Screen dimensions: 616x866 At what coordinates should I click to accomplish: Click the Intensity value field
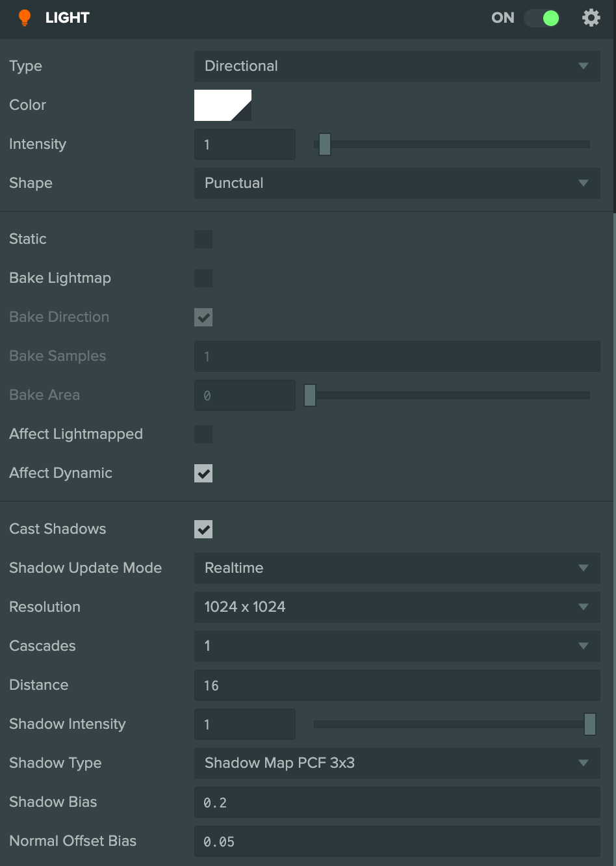[245, 144]
